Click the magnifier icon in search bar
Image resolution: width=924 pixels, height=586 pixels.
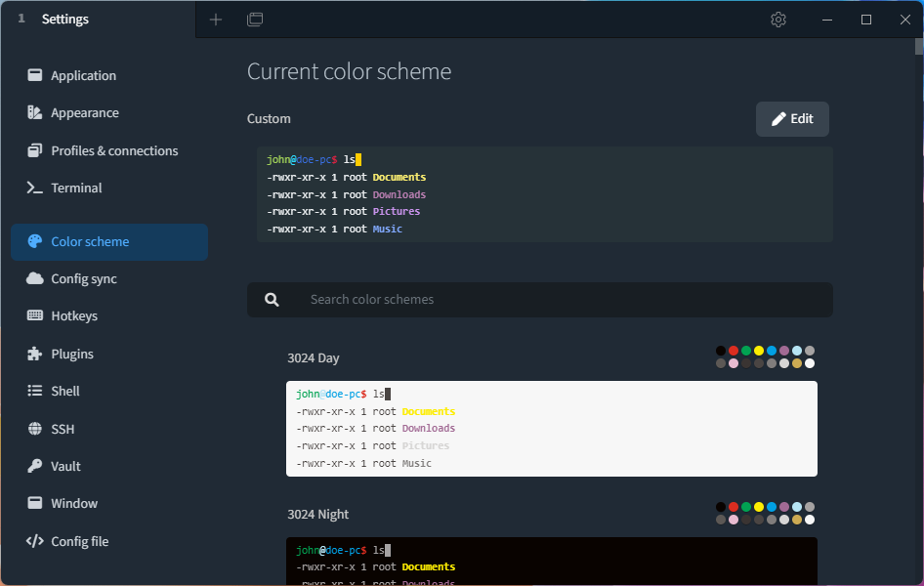pos(272,300)
